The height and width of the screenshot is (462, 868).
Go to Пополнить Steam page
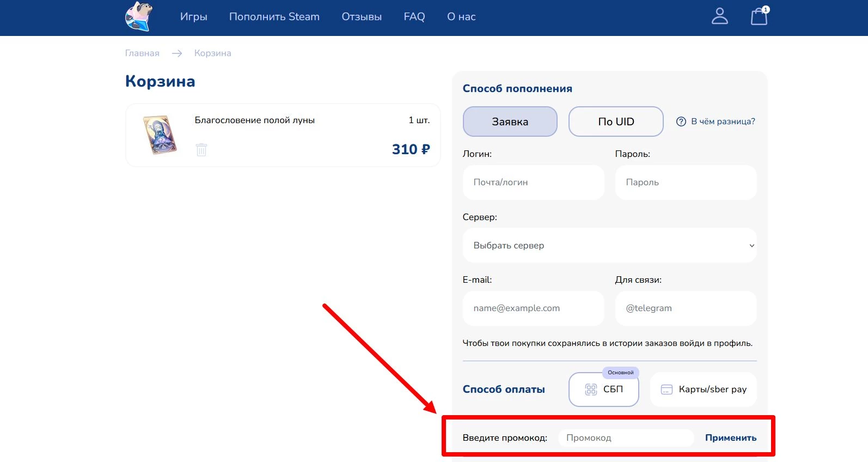click(x=274, y=17)
